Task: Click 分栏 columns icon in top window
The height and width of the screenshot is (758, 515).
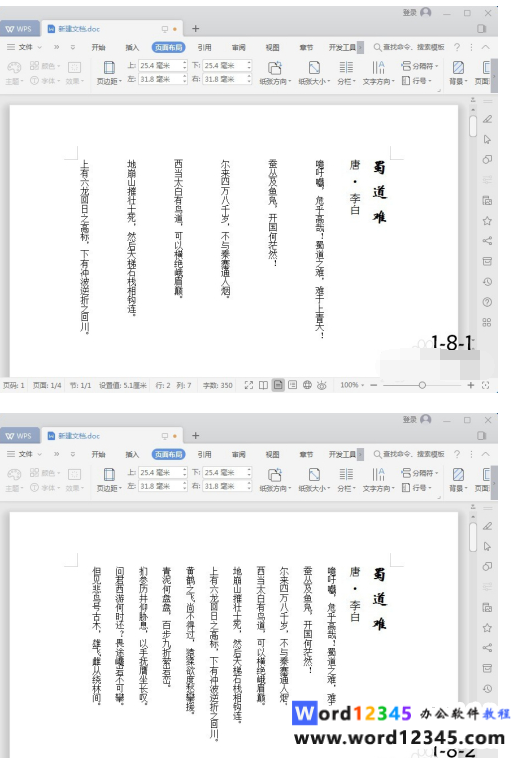Action: pyautogui.click(x=346, y=67)
